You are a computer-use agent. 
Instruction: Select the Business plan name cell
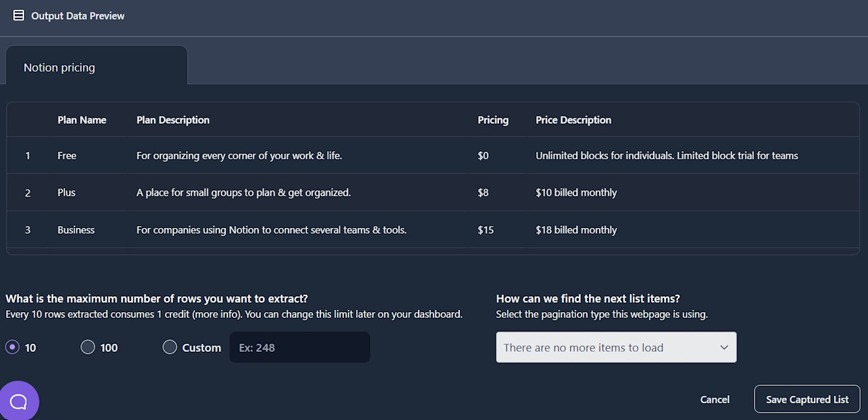pos(76,230)
